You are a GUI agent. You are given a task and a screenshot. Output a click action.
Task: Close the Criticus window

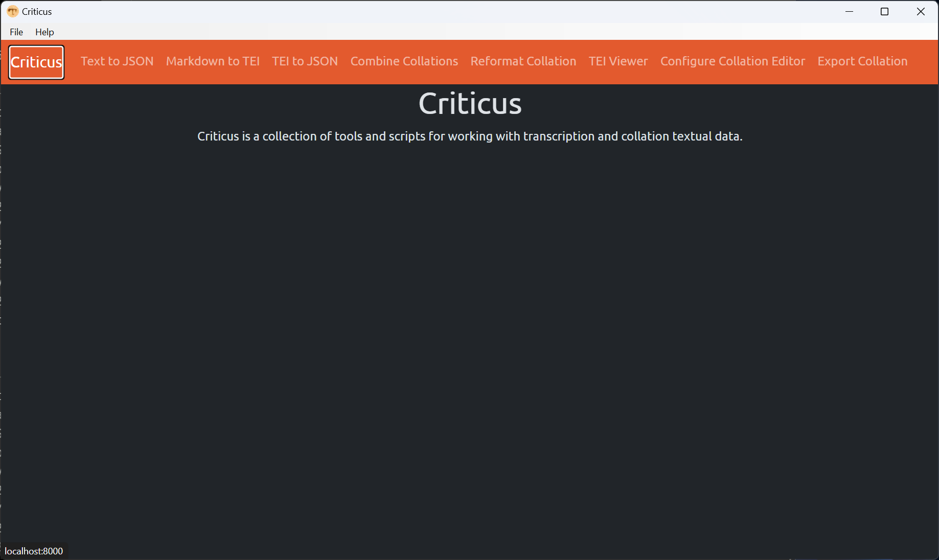tap(921, 11)
